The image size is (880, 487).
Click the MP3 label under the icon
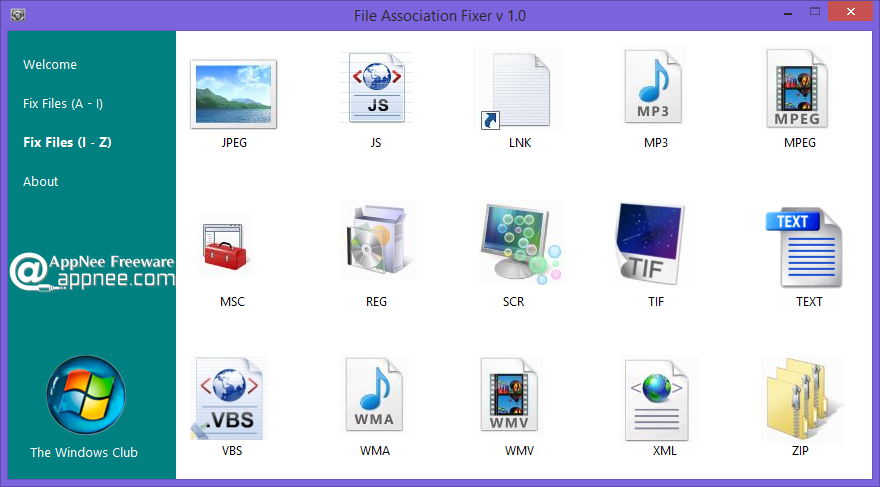coord(656,143)
